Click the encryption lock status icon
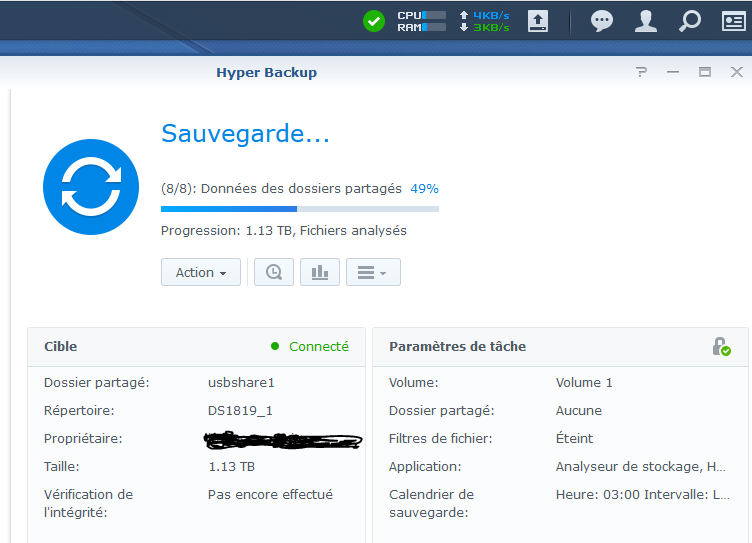752x543 pixels. pos(721,346)
